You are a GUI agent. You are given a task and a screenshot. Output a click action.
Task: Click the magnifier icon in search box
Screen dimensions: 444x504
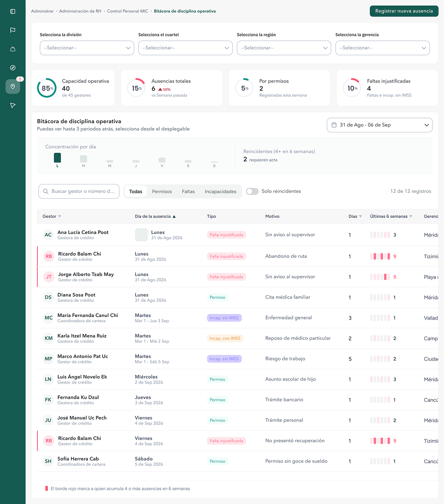click(46, 191)
